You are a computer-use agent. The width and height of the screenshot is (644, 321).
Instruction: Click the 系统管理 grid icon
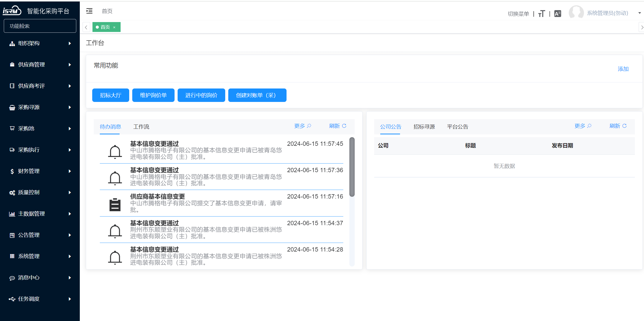(x=12, y=256)
